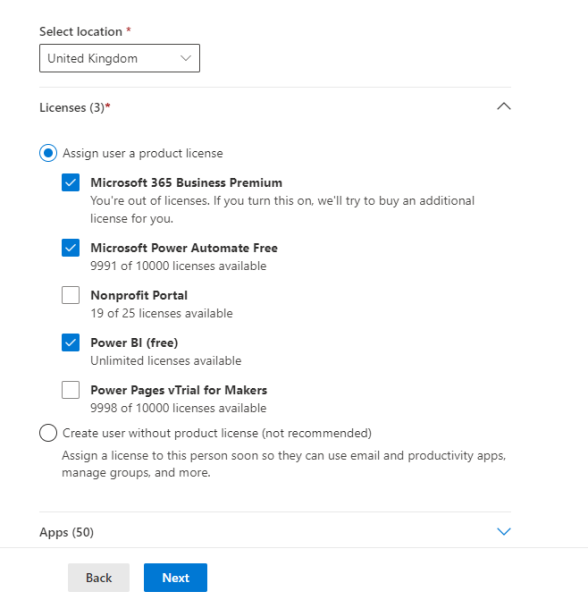Click the chevron arrow inside the location dropdown
Image resolution: width=588 pixels, height=600 pixels.
click(x=186, y=58)
